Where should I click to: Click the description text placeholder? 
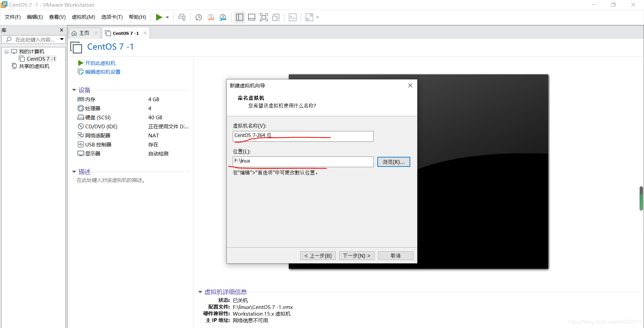pyautogui.click(x=111, y=180)
